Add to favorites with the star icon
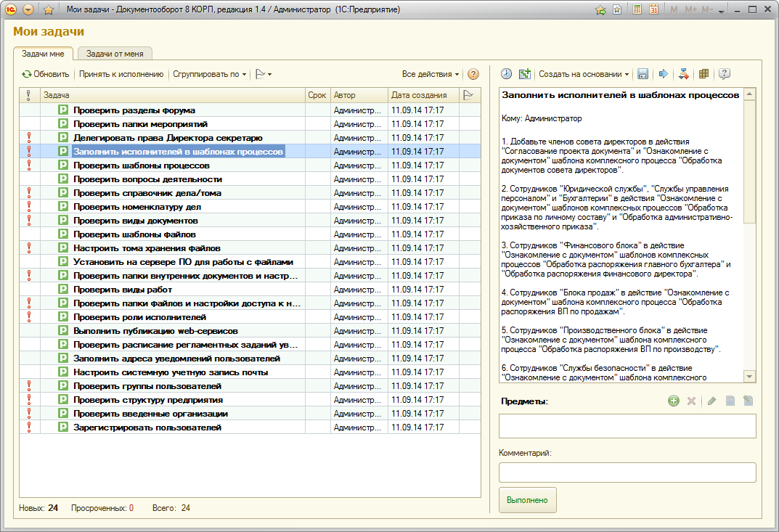 point(49,10)
